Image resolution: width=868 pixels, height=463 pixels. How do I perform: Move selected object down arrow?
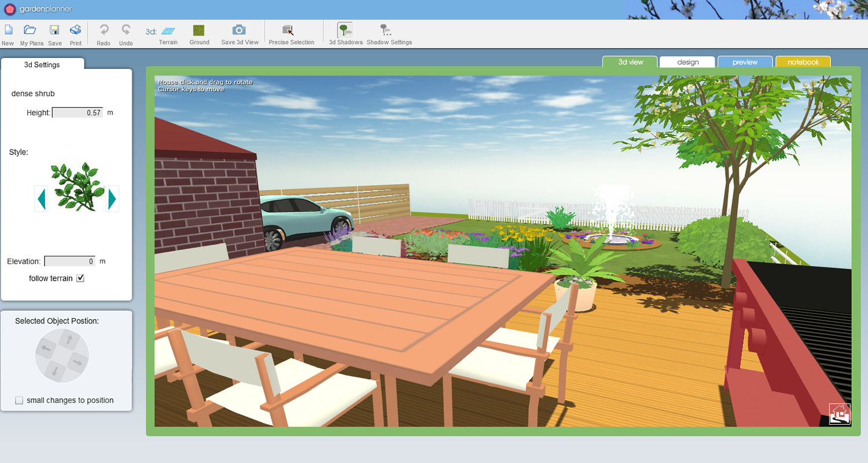(x=55, y=371)
